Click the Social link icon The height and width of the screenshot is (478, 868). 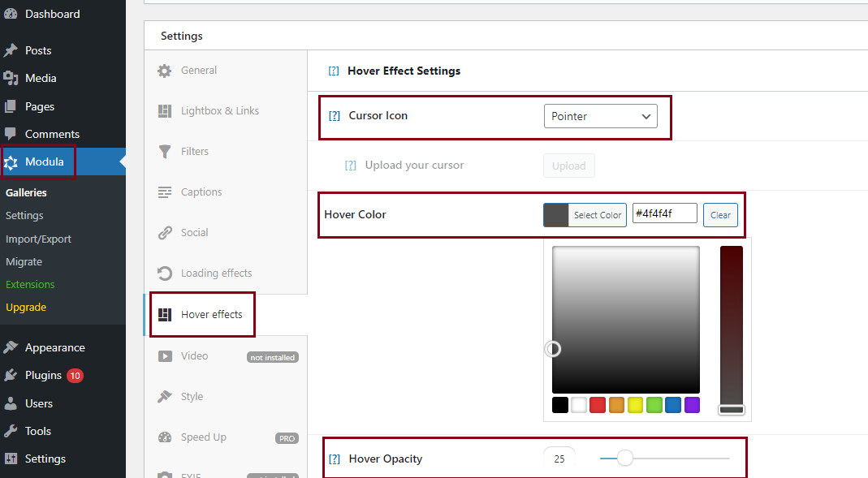click(x=165, y=233)
